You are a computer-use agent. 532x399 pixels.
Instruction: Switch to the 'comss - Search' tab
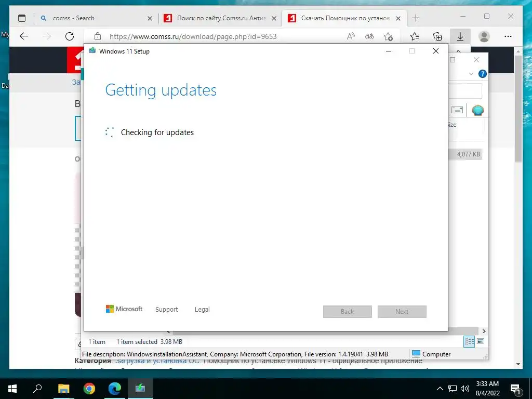tap(96, 18)
